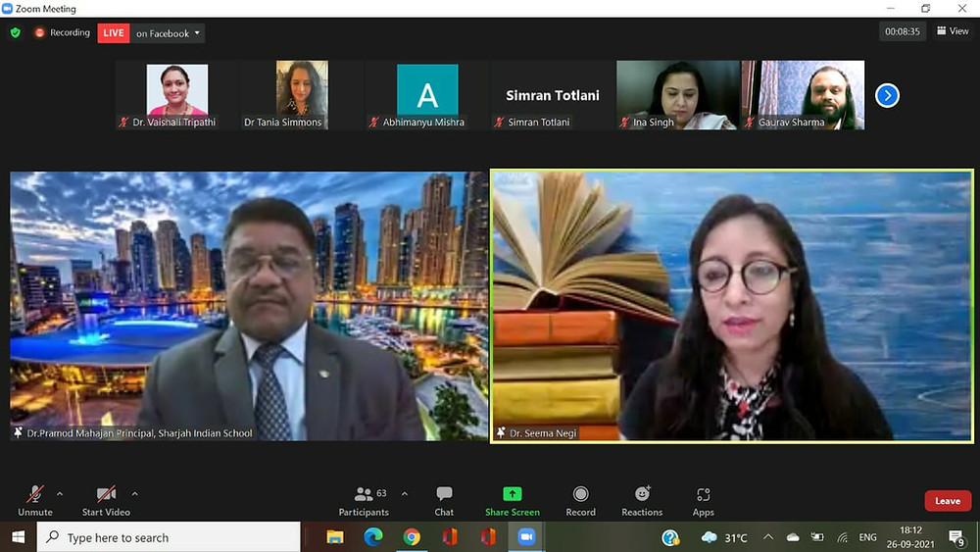
Task: Expand the on Facebook dropdown
Action: [168, 33]
